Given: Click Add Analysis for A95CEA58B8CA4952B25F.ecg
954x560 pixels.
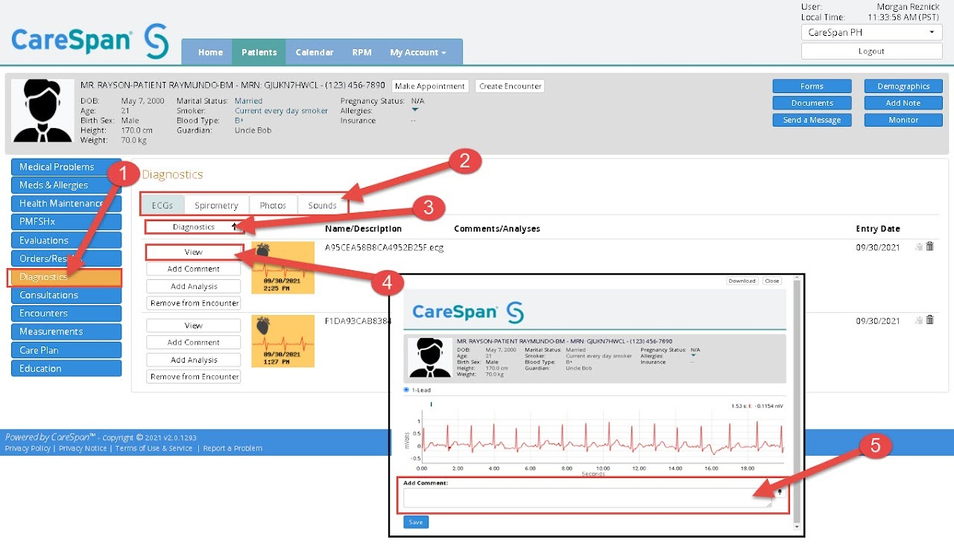Looking at the screenshot, I should [194, 286].
